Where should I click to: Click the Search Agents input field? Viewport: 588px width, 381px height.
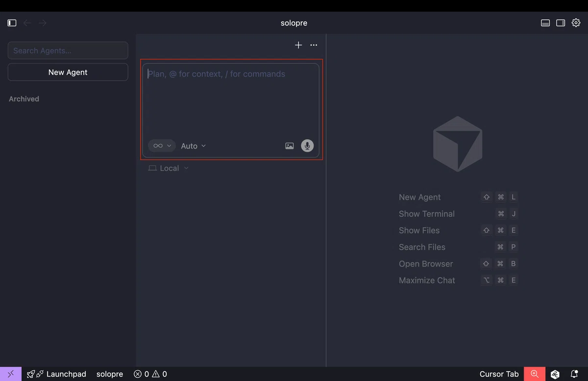point(68,51)
